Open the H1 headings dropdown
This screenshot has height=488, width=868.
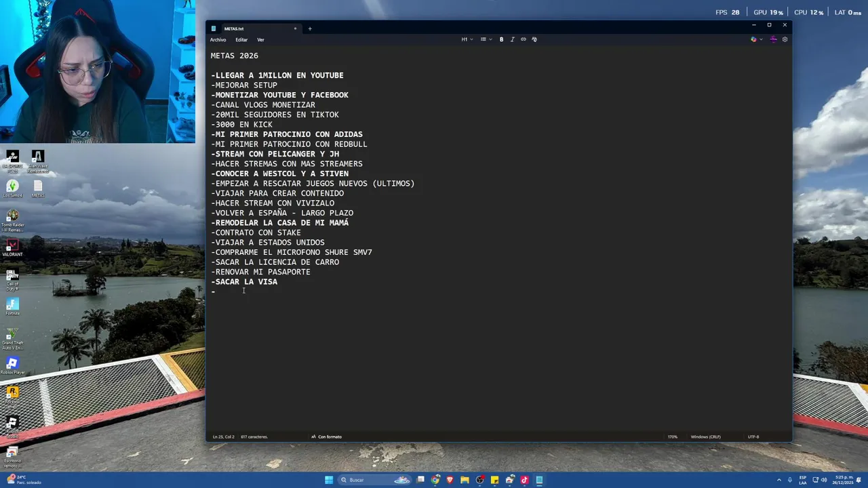pyautogui.click(x=467, y=39)
